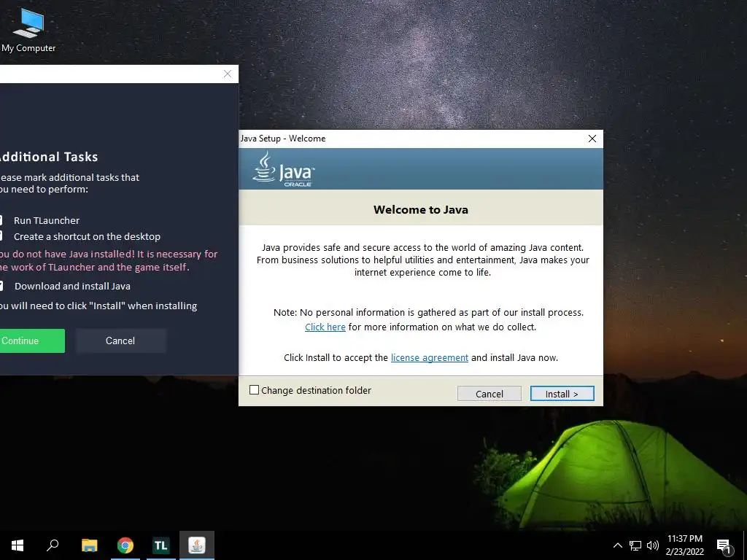Select the 'Run TLauncher' label text

[47, 220]
